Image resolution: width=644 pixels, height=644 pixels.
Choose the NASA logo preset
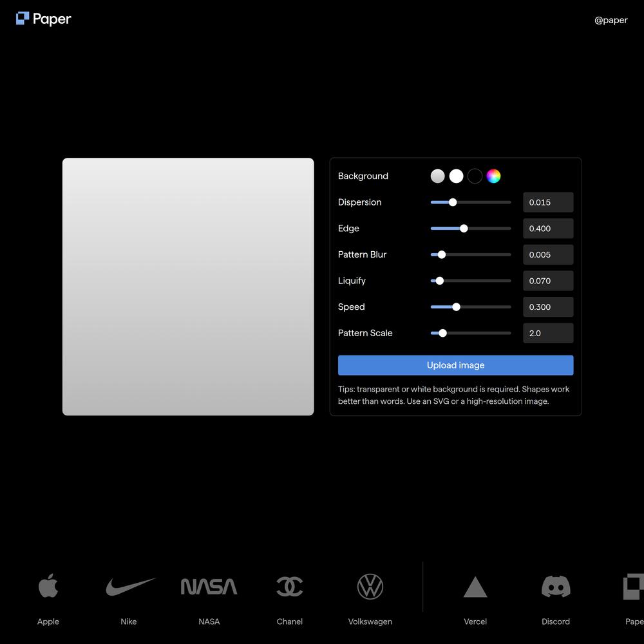click(209, 587)
